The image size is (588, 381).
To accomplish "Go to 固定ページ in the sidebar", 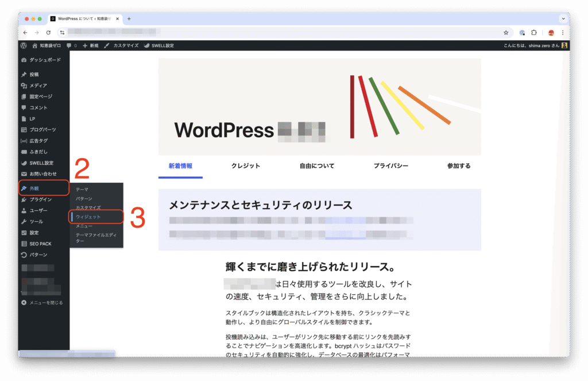I will [x=44, y=97].
